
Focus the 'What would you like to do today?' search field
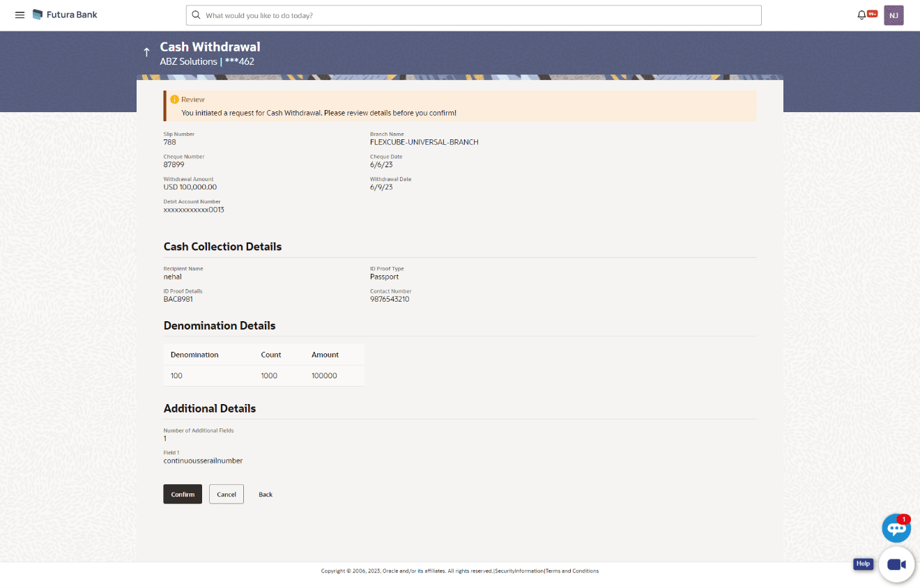point(474,15)
